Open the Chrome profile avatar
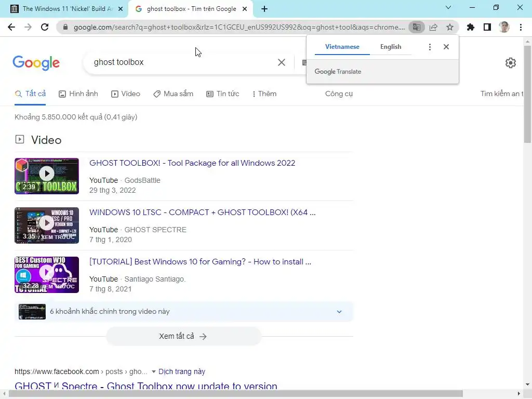 coord(504,27)
